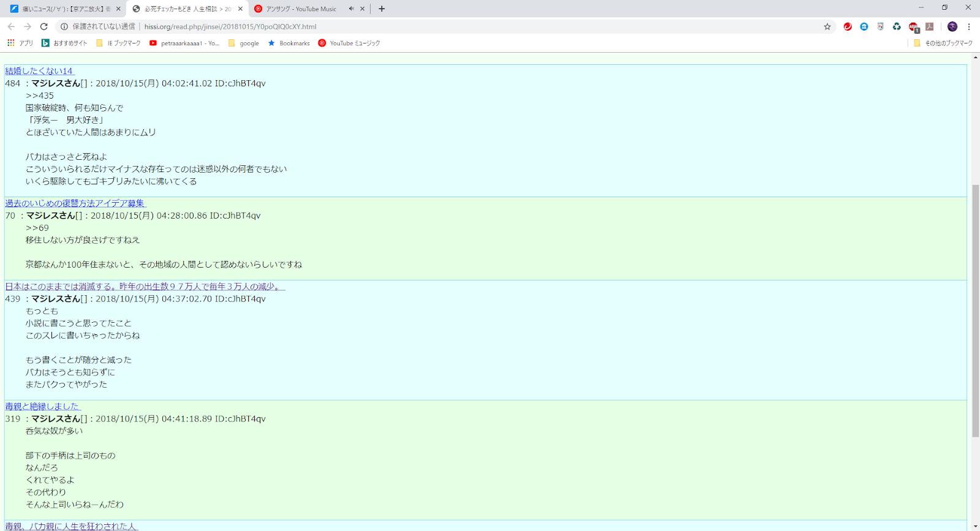Expand the その他のブックマーク folder
Screen dimensions: 980x531
[943, 43]
